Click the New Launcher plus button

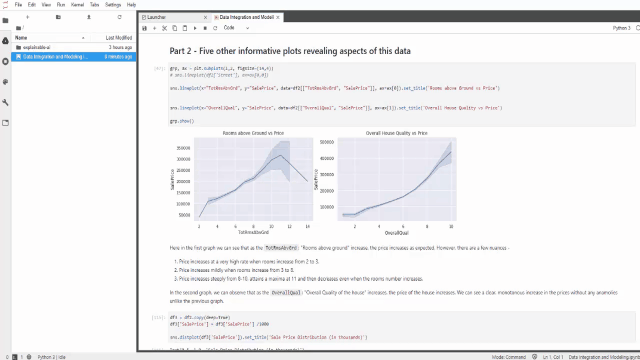(27, 17)
